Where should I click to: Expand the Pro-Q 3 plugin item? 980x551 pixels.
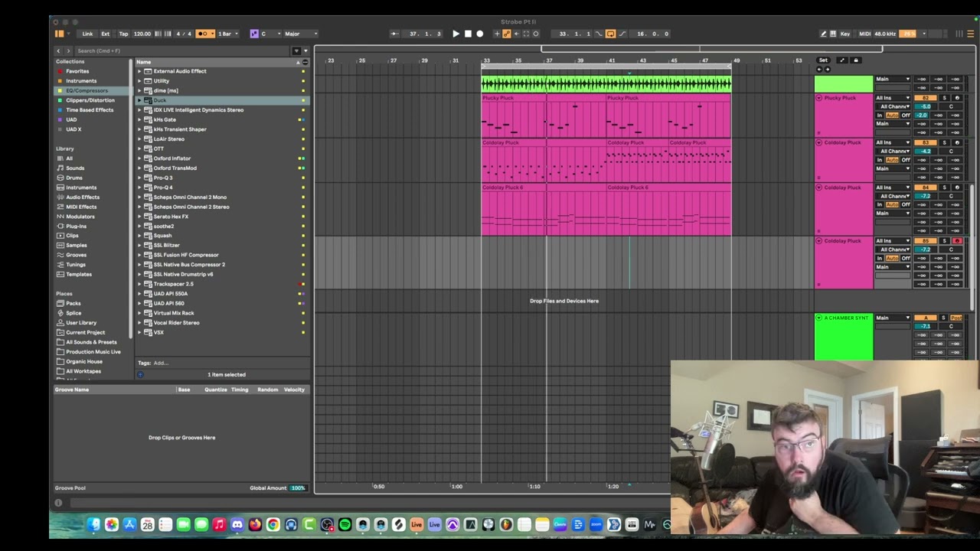tap(139, 178)
